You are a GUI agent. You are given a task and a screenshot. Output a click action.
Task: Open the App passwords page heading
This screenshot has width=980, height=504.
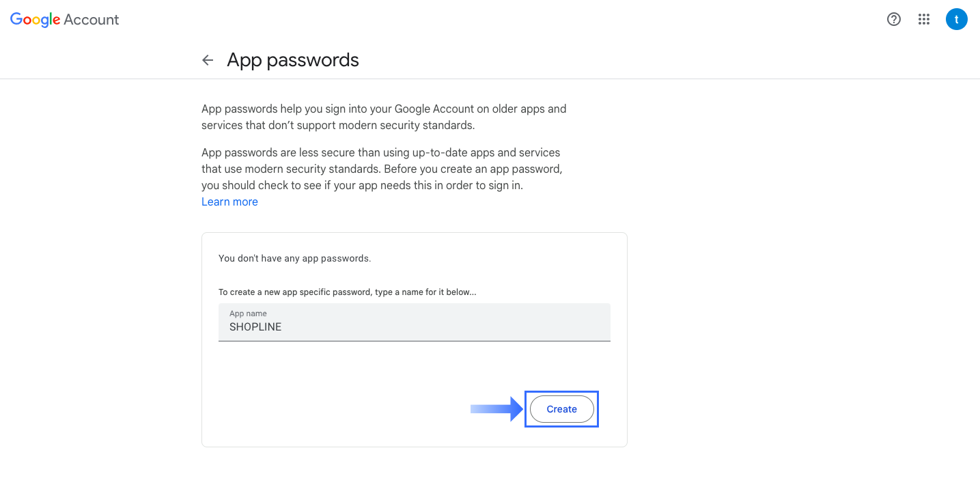[292, 60]
